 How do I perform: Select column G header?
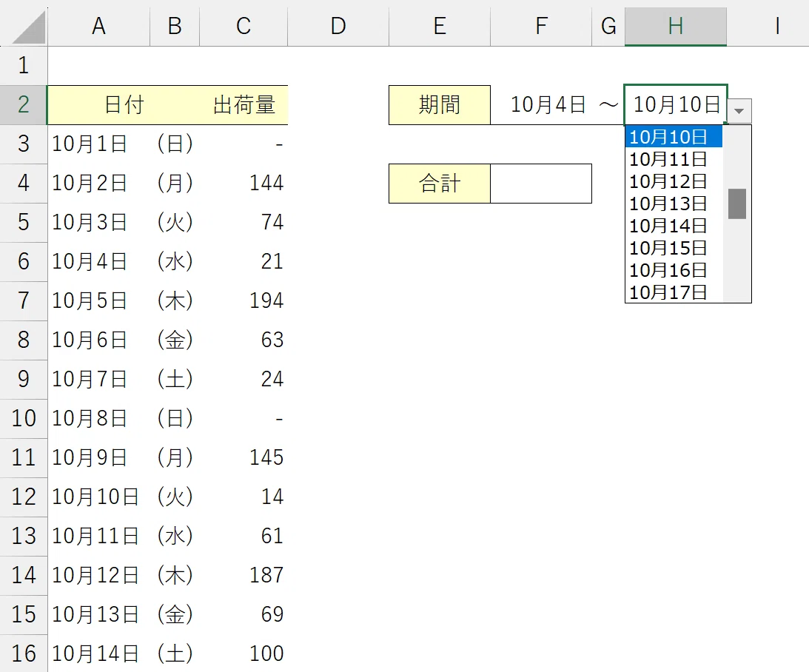point(608,27)
